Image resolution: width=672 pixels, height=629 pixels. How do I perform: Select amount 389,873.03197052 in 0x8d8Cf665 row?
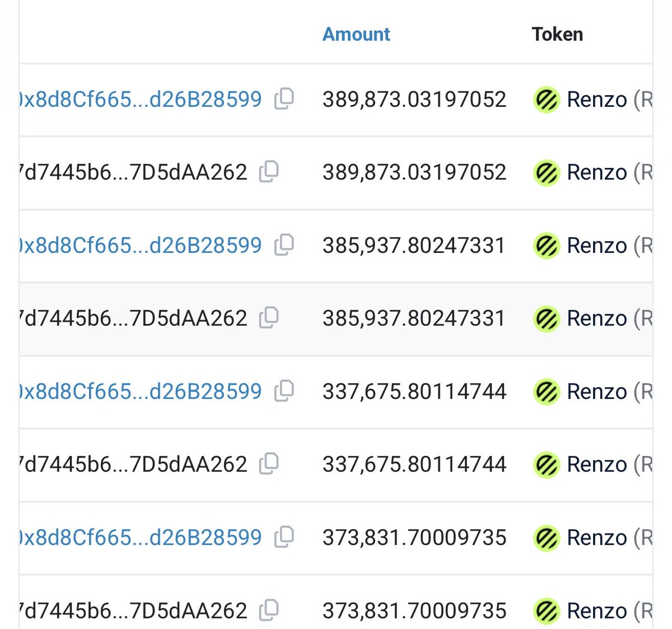point(414,100)
